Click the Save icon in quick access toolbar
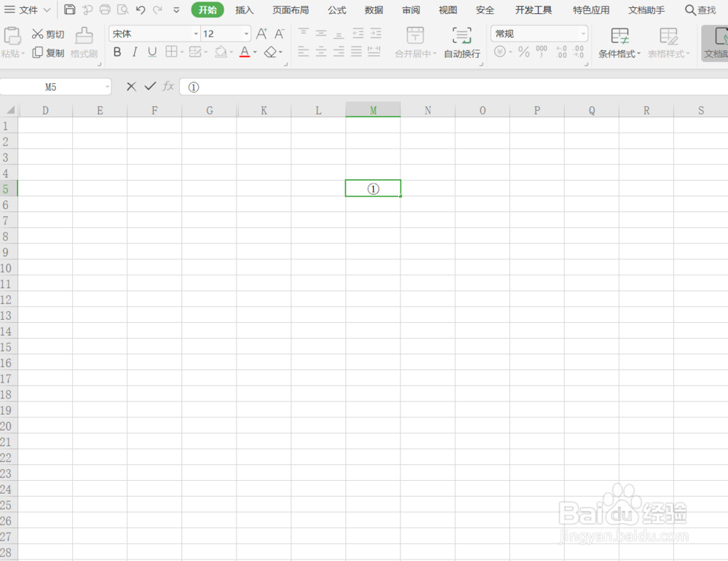The image size is (728, 561). tap(70, 9)
